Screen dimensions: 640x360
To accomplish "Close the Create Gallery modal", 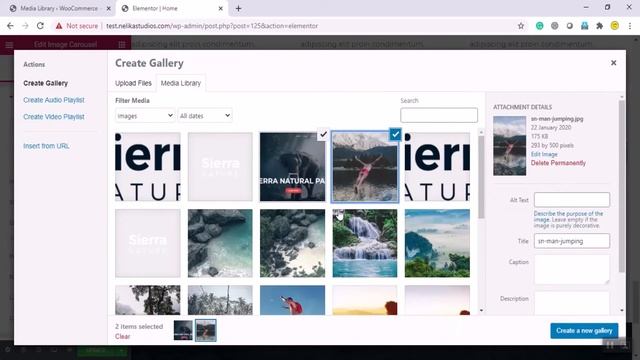I will point(613,63).
